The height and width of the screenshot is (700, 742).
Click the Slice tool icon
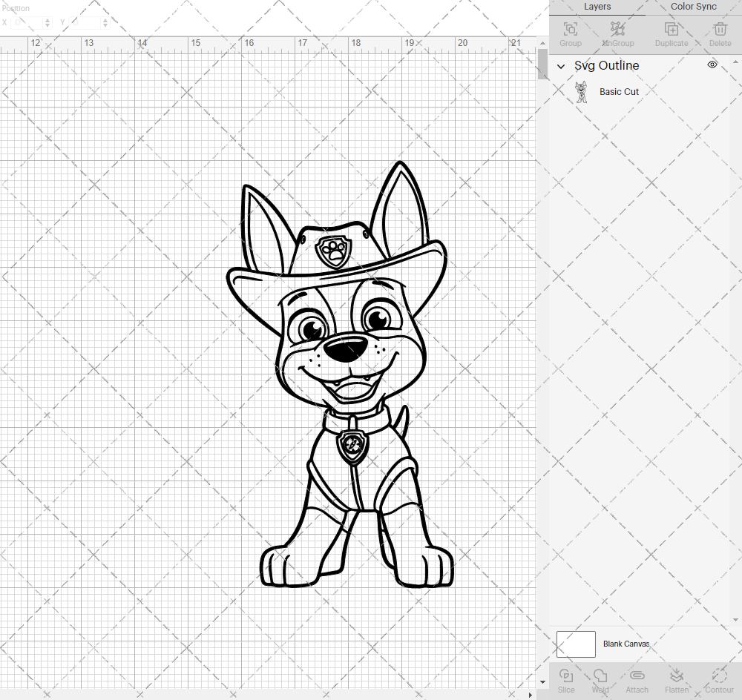point(566,675)
